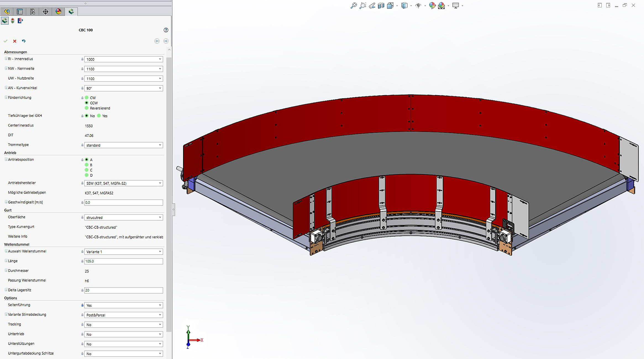The image size is (644, 359).
Task: Click the Edit Appearance color ball icon
Action: click(x=432, y=6)
